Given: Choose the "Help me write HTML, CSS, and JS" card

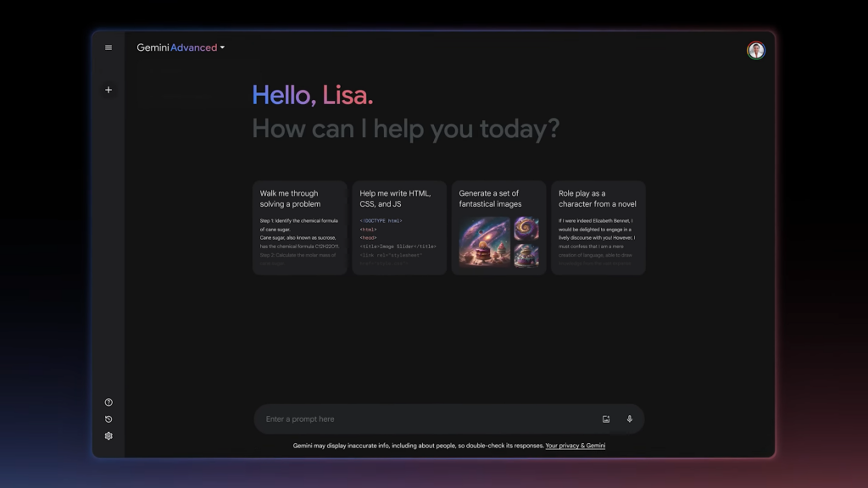Looking at the screenshot, I should (x=399, y=227).
